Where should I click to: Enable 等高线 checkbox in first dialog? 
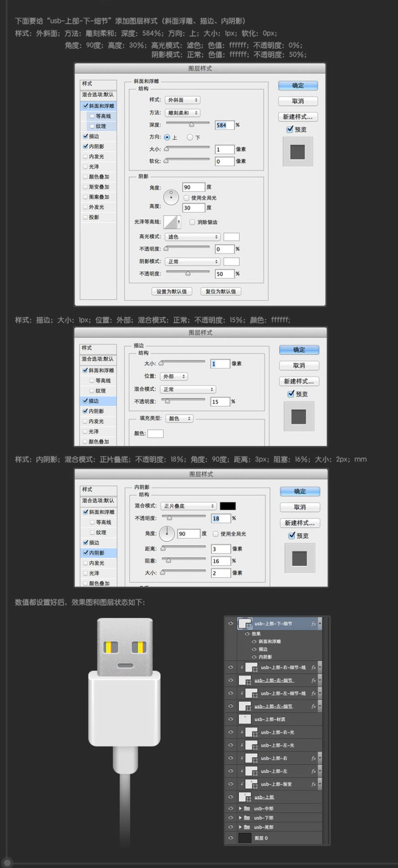coord(92,116)
